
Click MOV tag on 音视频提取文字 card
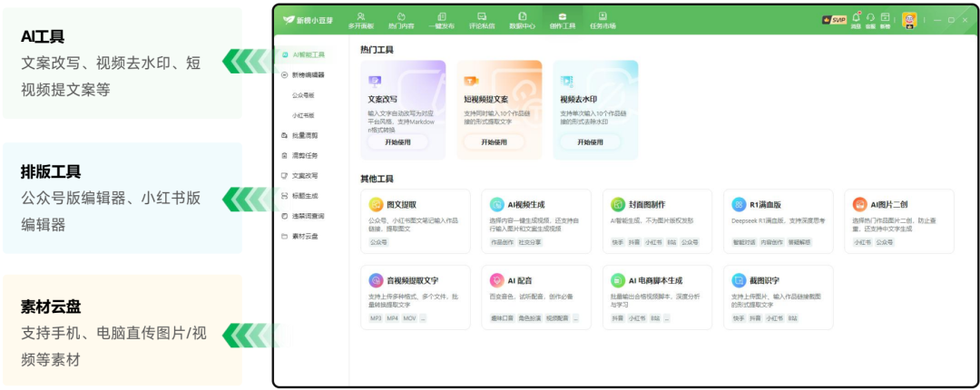tap(408, 318)
